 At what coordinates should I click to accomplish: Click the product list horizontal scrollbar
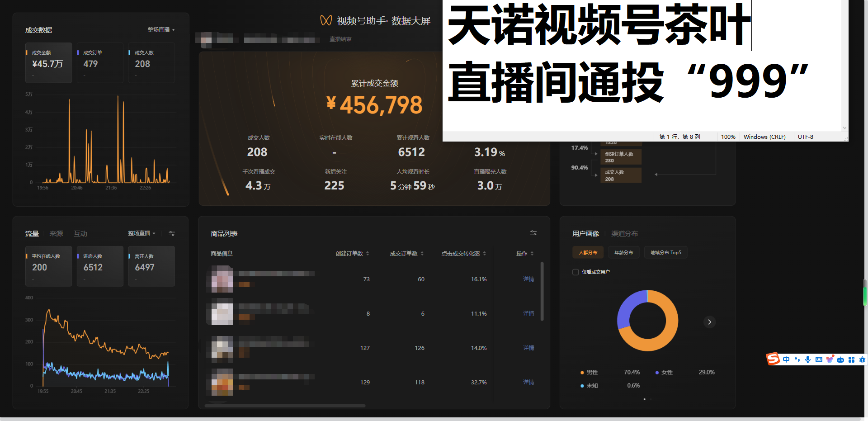click(285, 406)
